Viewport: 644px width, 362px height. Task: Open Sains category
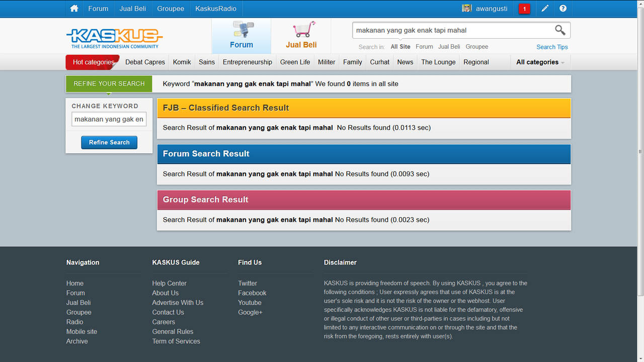(207, 62)
